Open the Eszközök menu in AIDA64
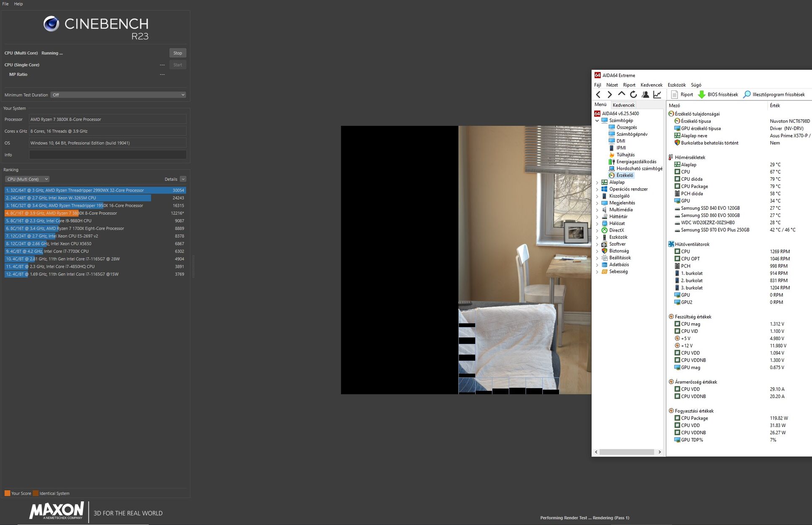Viewport: 812px width, 525px height. pos(676,85)
